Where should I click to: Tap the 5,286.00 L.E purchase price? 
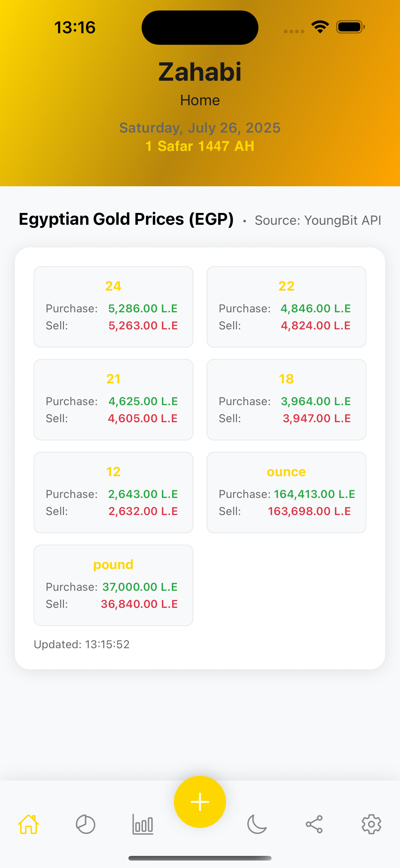click(x=143, y=308)
